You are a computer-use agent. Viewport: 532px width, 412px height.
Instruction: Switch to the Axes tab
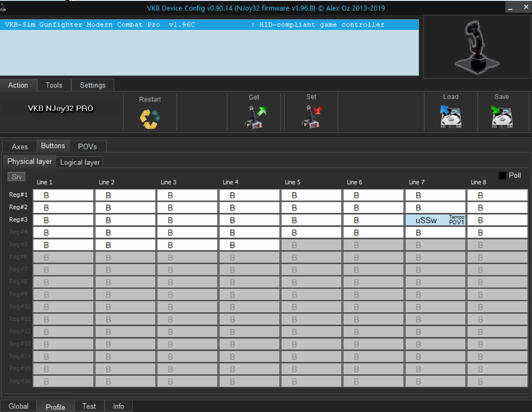(x=20, y=146)
